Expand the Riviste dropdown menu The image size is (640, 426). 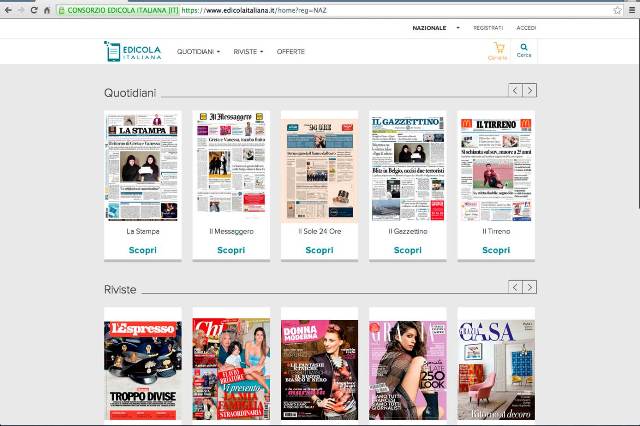248,51
